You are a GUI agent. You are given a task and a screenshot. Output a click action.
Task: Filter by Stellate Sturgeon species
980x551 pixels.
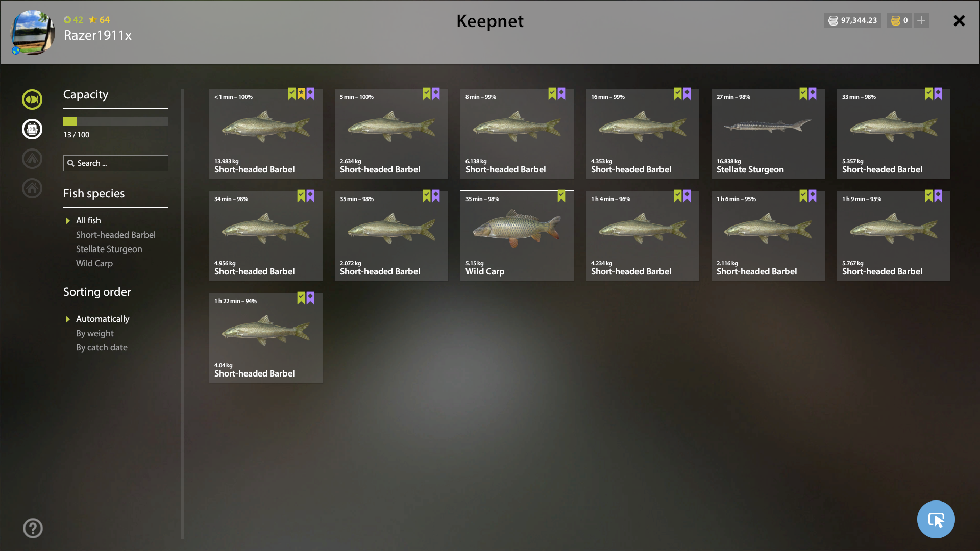[x=109, y=249]
